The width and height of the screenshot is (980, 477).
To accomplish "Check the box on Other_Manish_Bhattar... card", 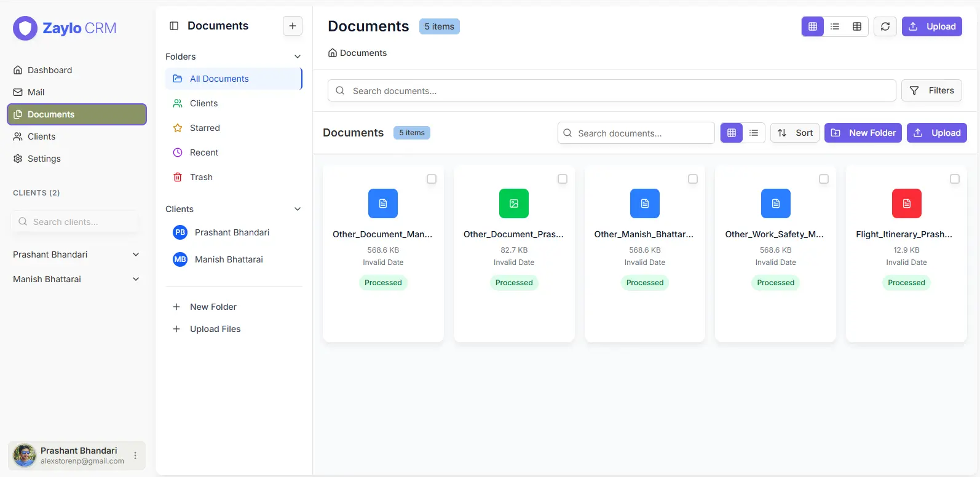I will [x=693, y=179].
